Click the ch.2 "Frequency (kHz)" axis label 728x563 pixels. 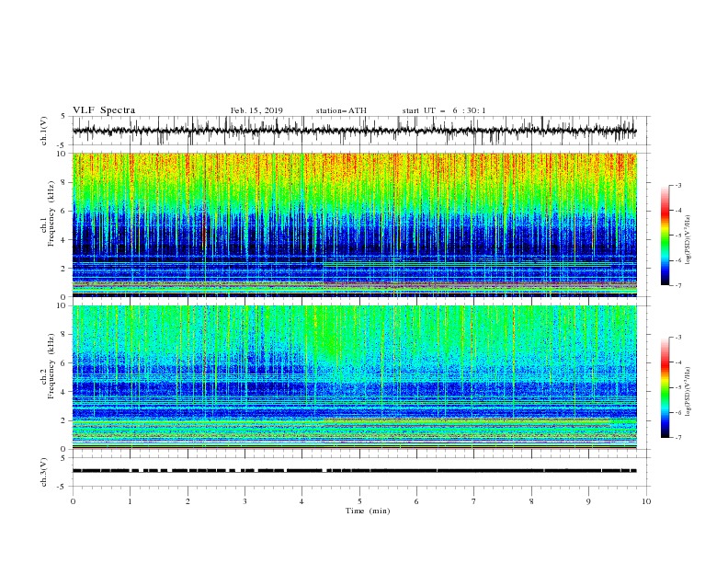click(x=51, y=366)
